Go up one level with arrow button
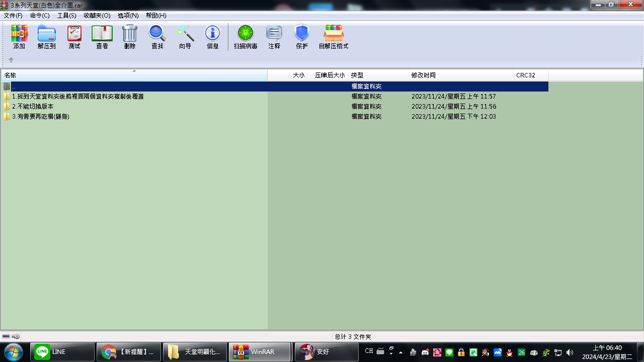The image size is (644, 362). [11, 60]
